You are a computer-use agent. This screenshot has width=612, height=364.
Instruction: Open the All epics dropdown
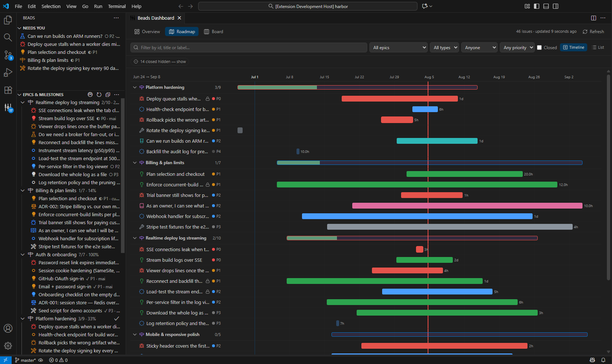(x=399, y=48)
